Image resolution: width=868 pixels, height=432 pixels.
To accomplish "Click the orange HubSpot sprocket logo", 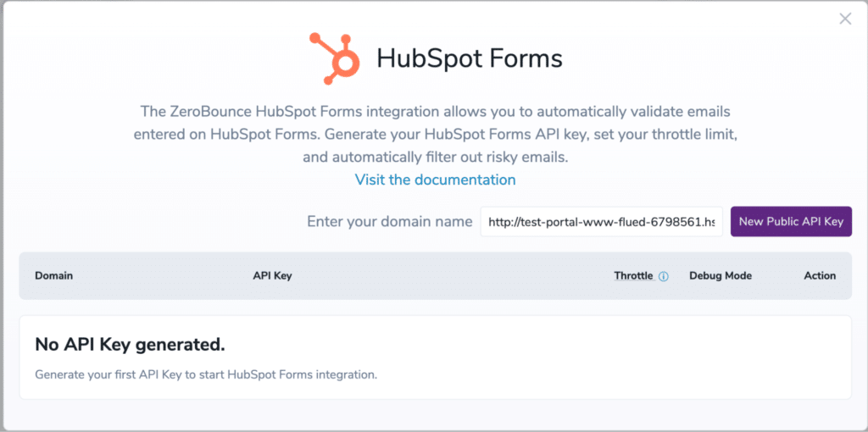I will pyautogui.click(x=334, y=58).
